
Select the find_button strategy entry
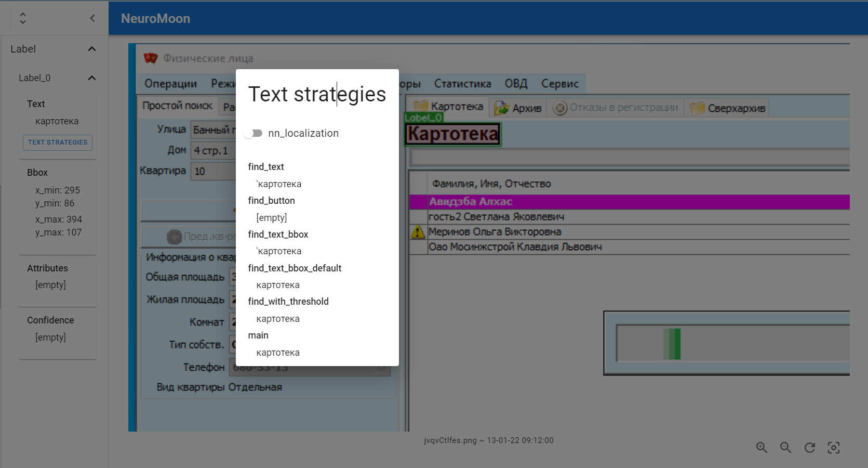271,201
